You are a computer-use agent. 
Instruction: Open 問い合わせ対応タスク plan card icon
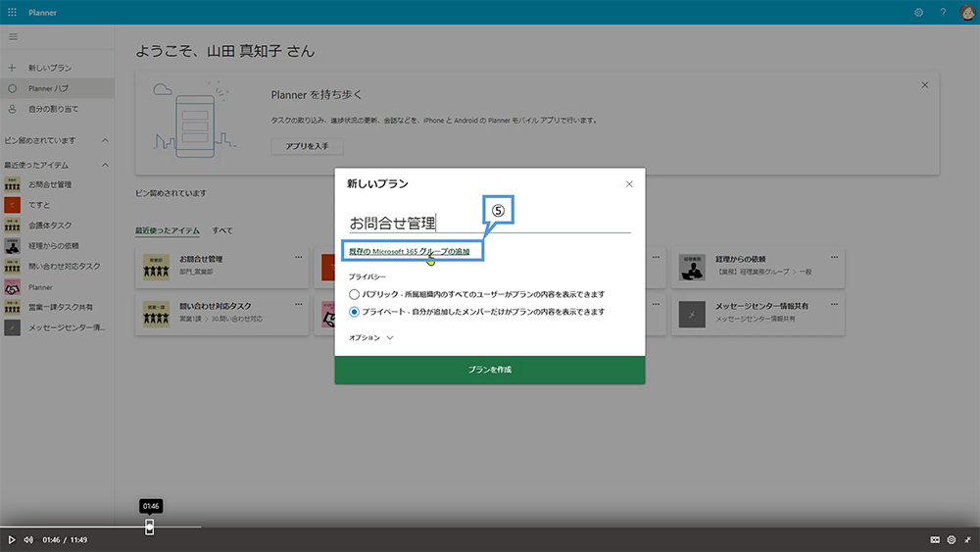(x=156, y=315)
